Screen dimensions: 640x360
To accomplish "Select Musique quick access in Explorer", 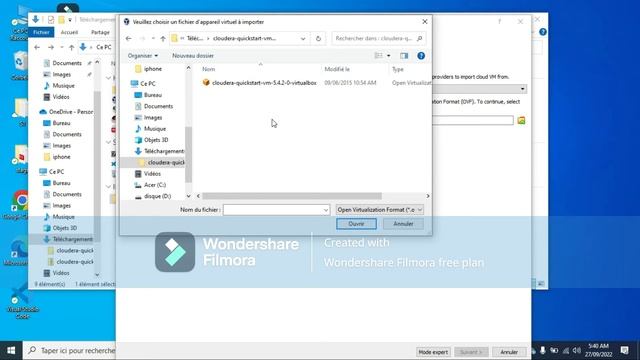I will point(63,86).
